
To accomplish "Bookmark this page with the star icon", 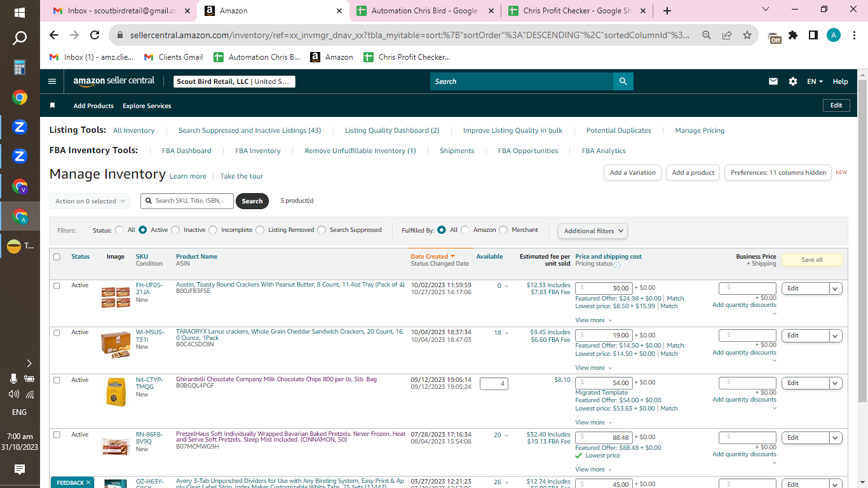I will pos(747,36).
